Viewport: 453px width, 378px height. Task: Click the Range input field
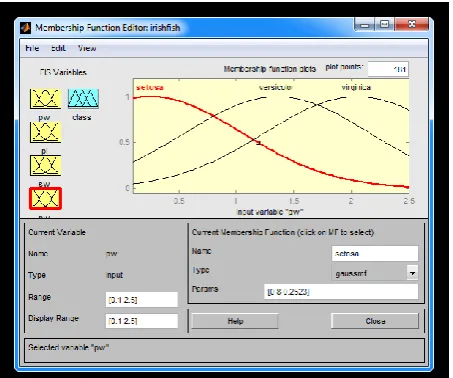point(142,300)
